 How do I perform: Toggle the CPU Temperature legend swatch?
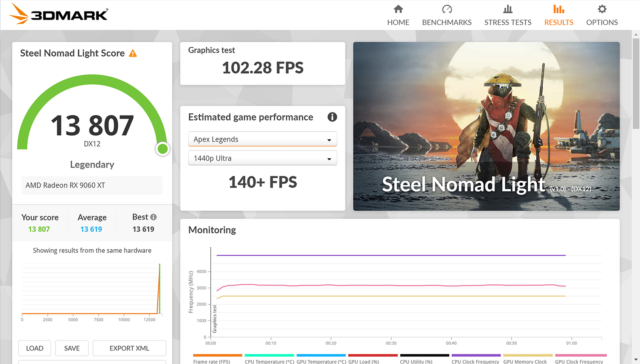point(269,355)
